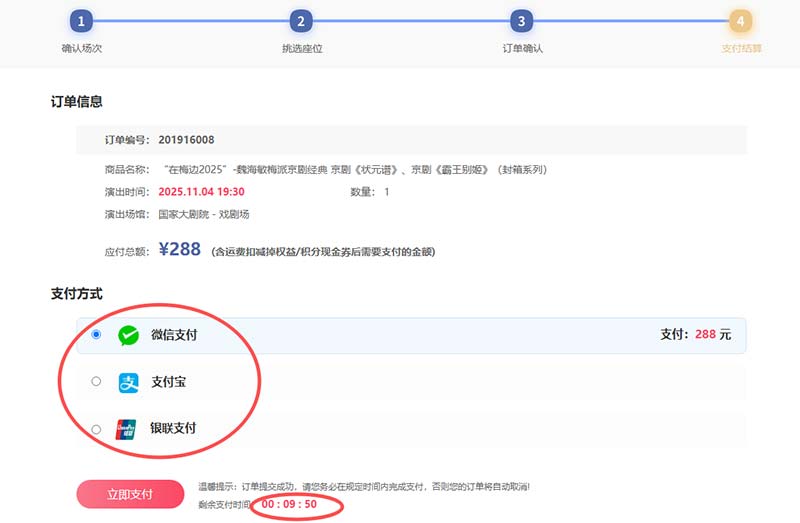Click the 支付结算 step label

coord(740,48)
